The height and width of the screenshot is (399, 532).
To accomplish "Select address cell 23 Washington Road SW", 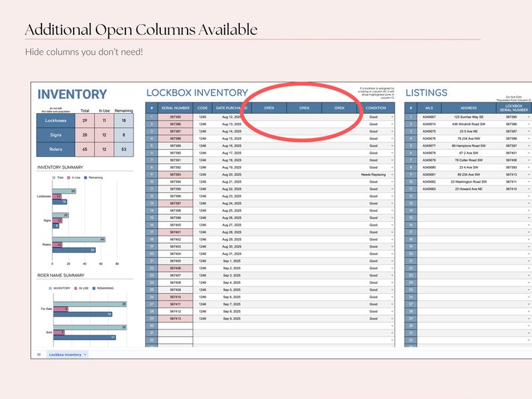I will [468, 181].
